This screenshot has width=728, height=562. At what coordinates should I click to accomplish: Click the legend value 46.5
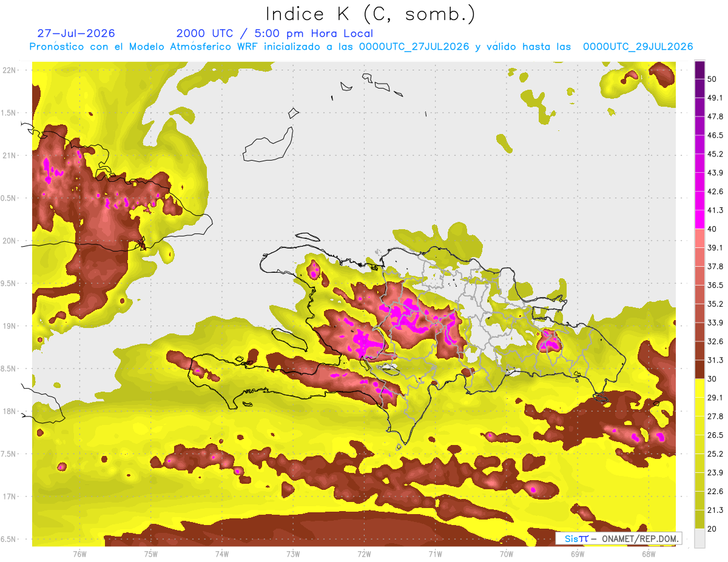click(x=715, y=135)
